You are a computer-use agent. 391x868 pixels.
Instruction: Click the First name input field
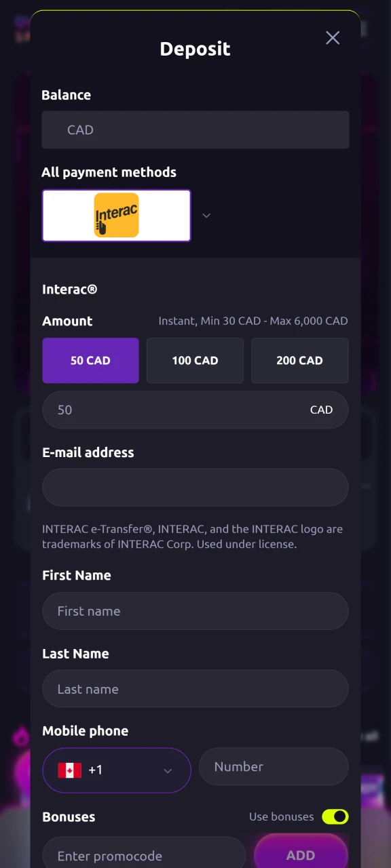coord(195,610)
